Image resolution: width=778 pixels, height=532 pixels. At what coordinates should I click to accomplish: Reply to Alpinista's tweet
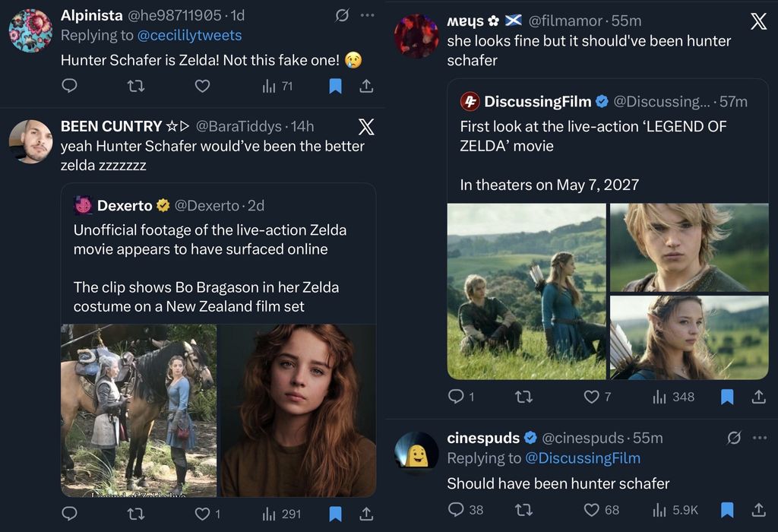pyautogui.click(x=69, y=86)
